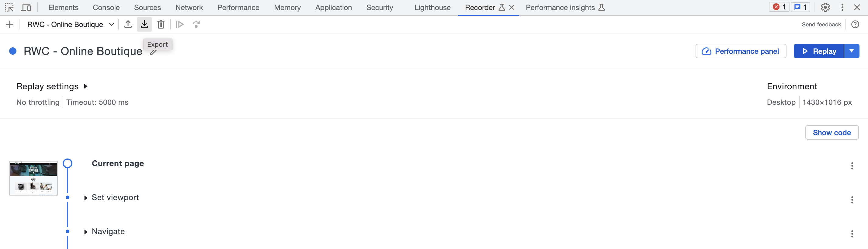
Task: Switch to the Lighthouse tab
Action: pyautogui.click(x=432, y=7)
